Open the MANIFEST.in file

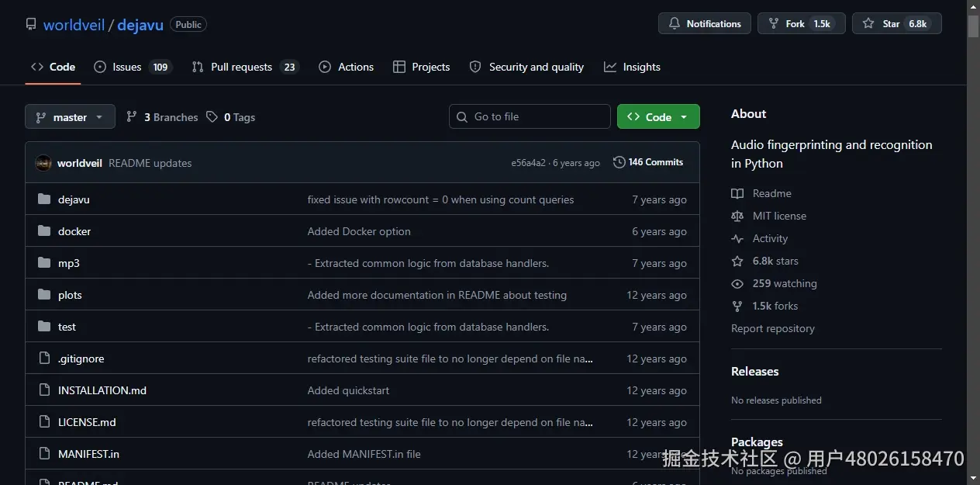tap(88, 454)
